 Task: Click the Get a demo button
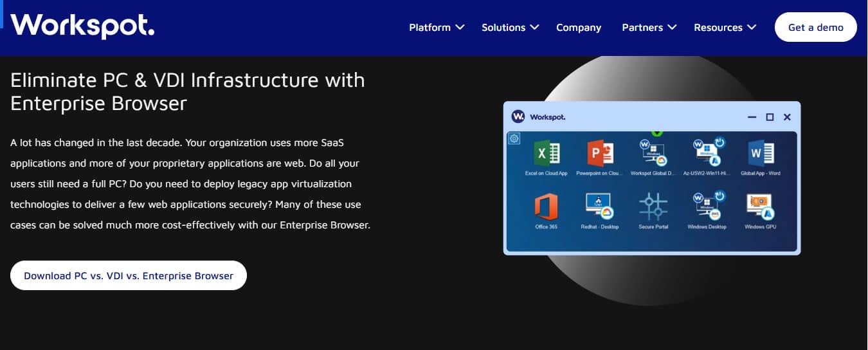(x=816, y=27)
